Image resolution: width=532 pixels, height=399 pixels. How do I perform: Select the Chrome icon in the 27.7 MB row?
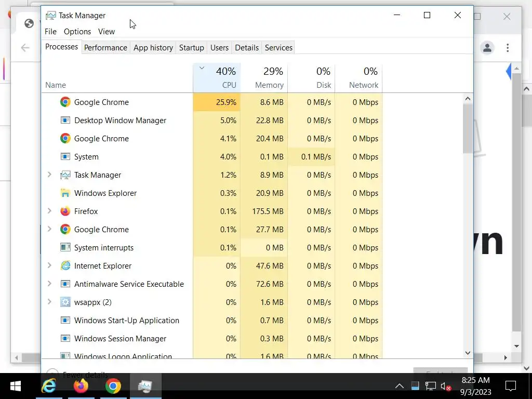point(65,229)
